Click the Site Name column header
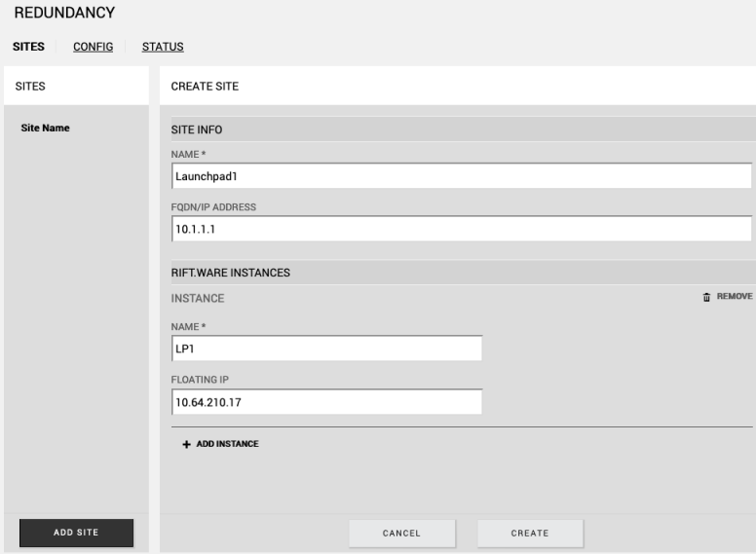 pos(43,128)
